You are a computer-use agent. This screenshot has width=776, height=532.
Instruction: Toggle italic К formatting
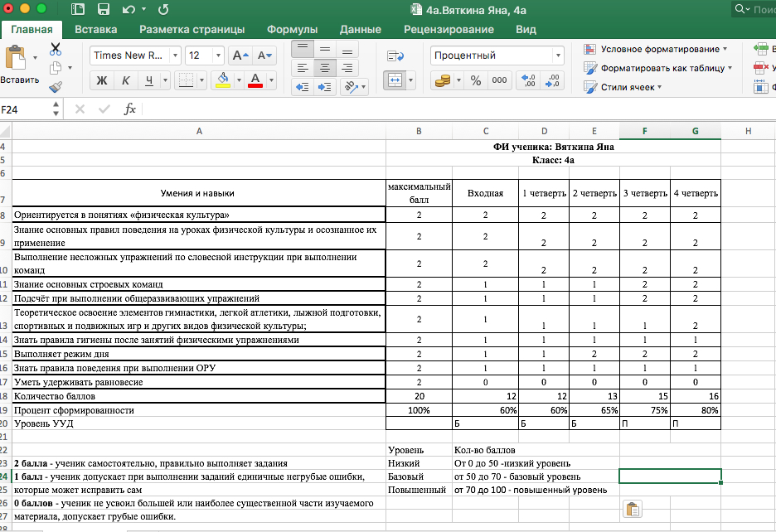[126, 80]
